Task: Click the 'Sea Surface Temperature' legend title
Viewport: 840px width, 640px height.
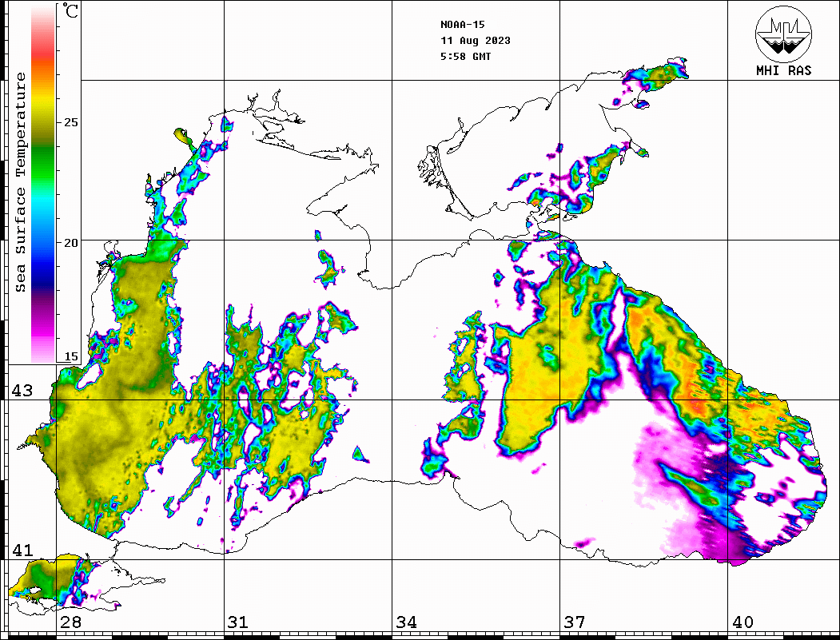Action: tap(20, 182)
